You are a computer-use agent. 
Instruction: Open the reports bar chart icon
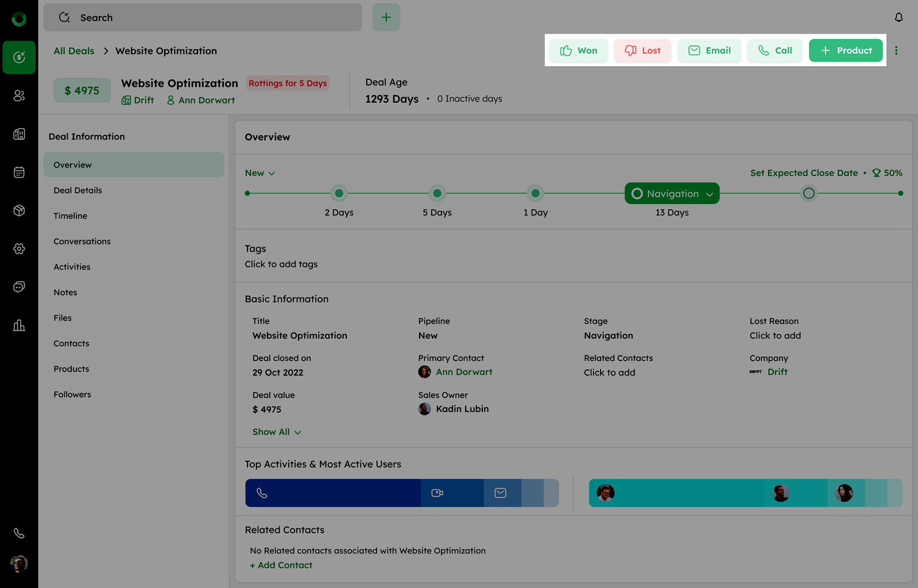coord(19,326)
